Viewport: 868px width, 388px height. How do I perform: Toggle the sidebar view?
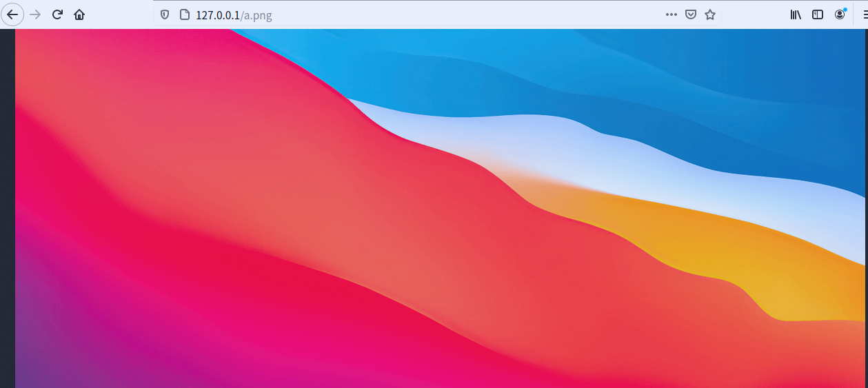818,14
